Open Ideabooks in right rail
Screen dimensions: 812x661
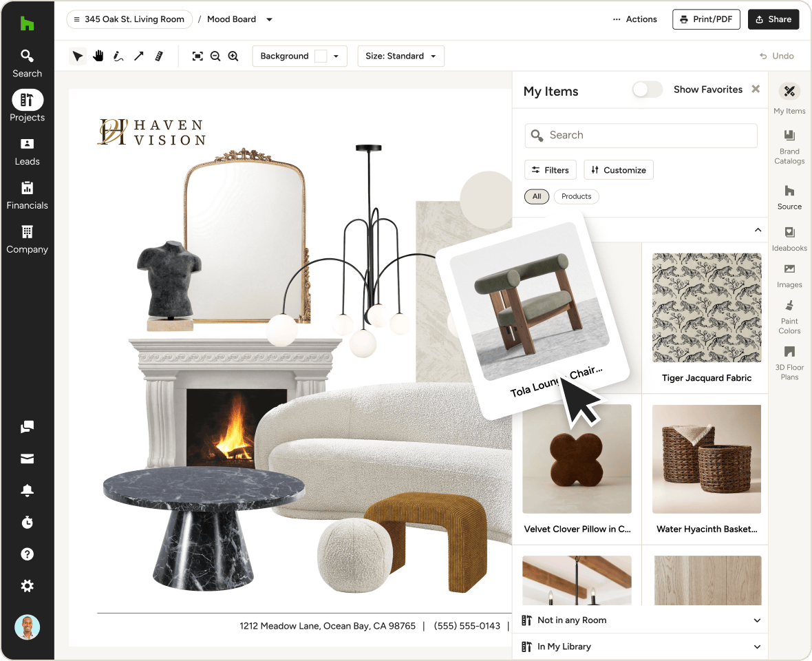click(789, 240)
